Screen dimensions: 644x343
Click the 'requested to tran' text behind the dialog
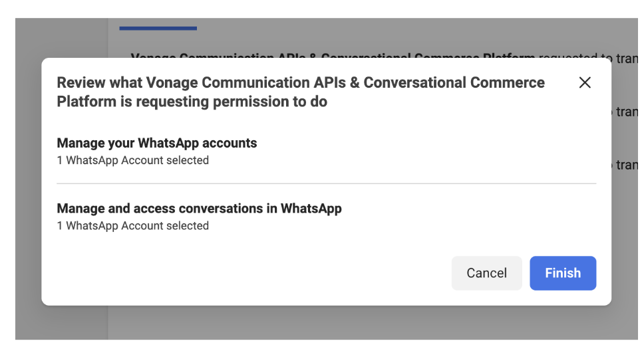click(588, 56)
